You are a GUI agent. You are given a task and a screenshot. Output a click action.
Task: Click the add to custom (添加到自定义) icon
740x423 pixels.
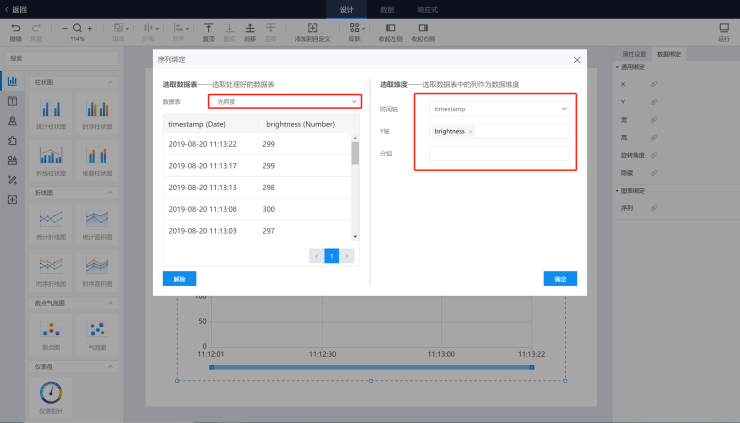312,28
